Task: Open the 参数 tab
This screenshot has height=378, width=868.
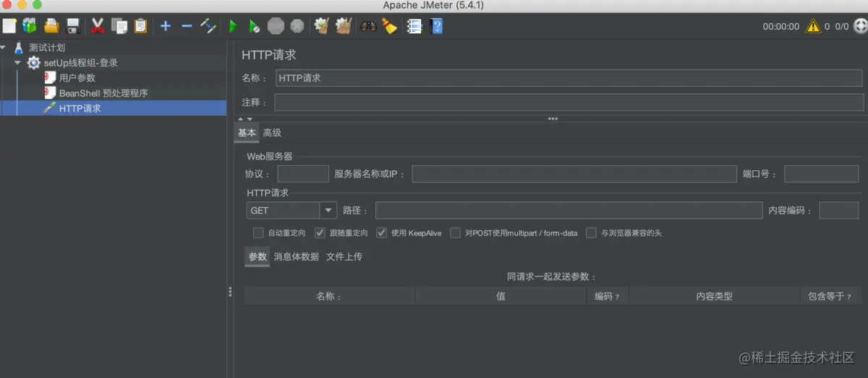Action: (x=258, y=256)
